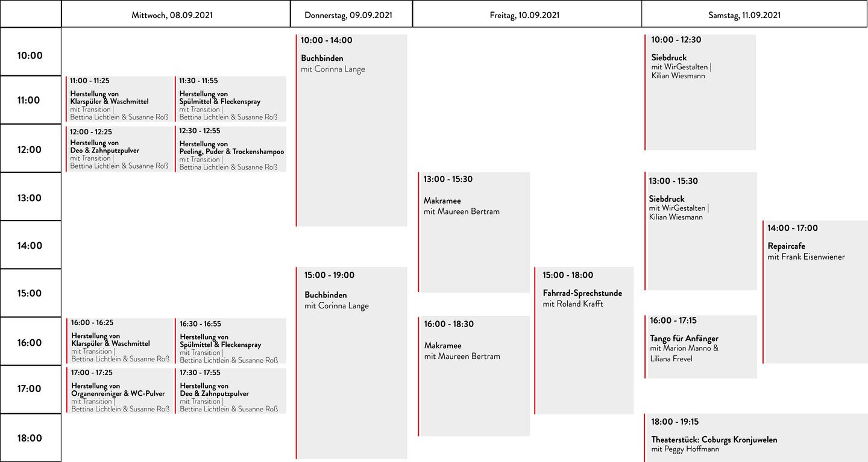
Task: Select the Freitag, 10.09.2021 column header
Action: 527,14
